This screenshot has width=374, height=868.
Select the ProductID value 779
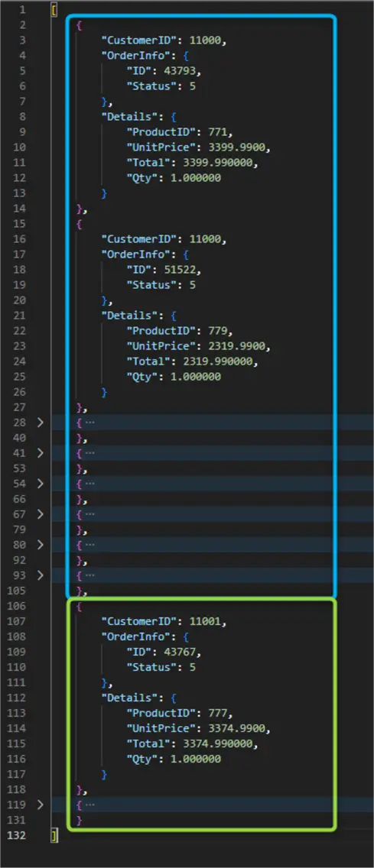pos(218,331)
